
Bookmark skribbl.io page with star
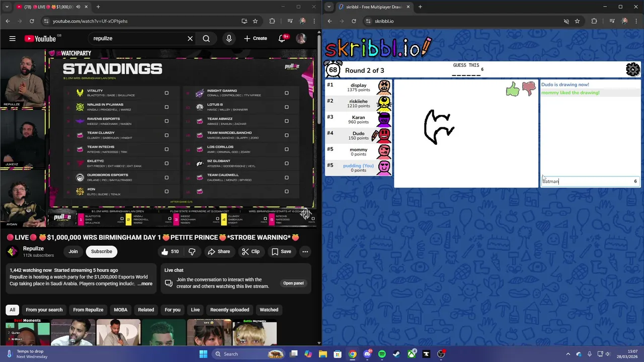(x=577, y=21)
